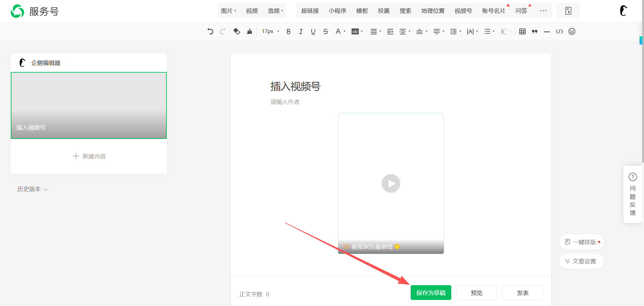Insert a table using the table icon
The image size is (644, 306).
pos(522,32)
